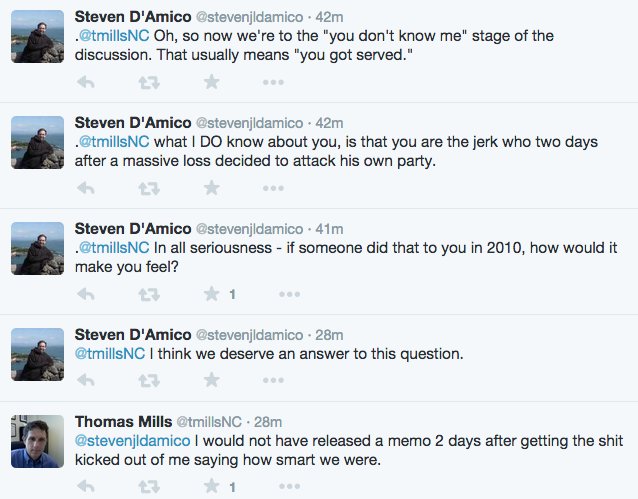Screen dimensions: 638x499
Task: Open @tmillsNC mention in "deserve an answer" tweet
Action: (110, 354)
